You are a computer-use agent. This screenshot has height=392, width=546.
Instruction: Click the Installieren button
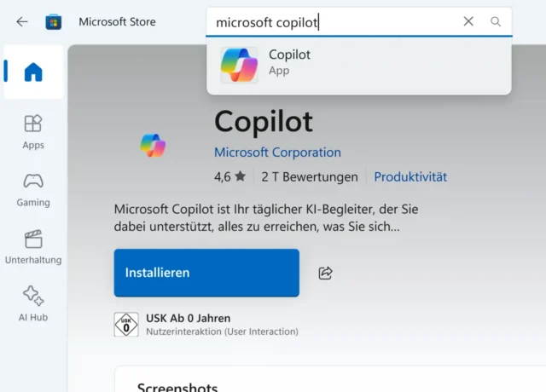[x=206, y=273]
